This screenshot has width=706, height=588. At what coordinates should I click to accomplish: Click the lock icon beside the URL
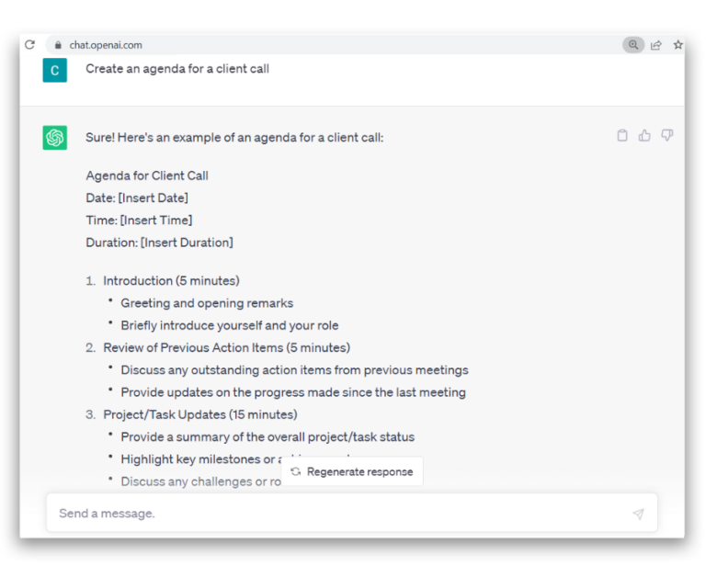pyautogui.click(x=56, y=44)
